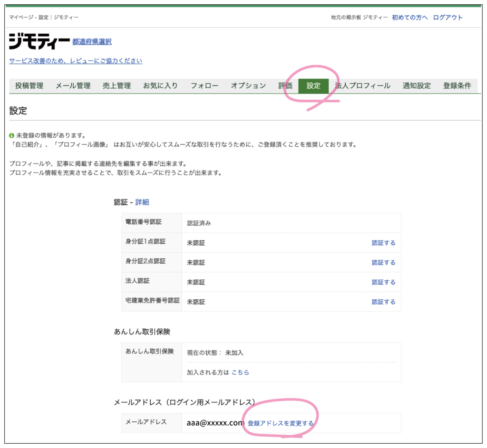
Task: Select the フォロー tab
Action: pyautogui.click(x=205, y=86)
